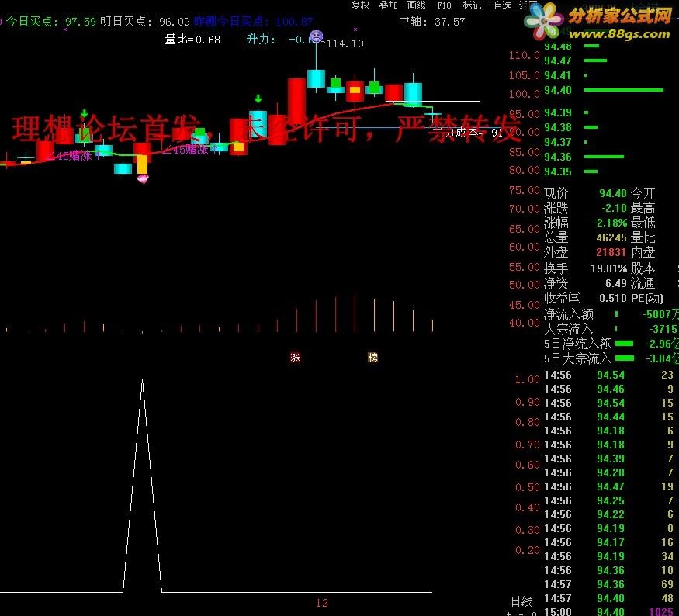Click the 日线 period label
Screen dimensions: 679x616
(x=521, y=601)
